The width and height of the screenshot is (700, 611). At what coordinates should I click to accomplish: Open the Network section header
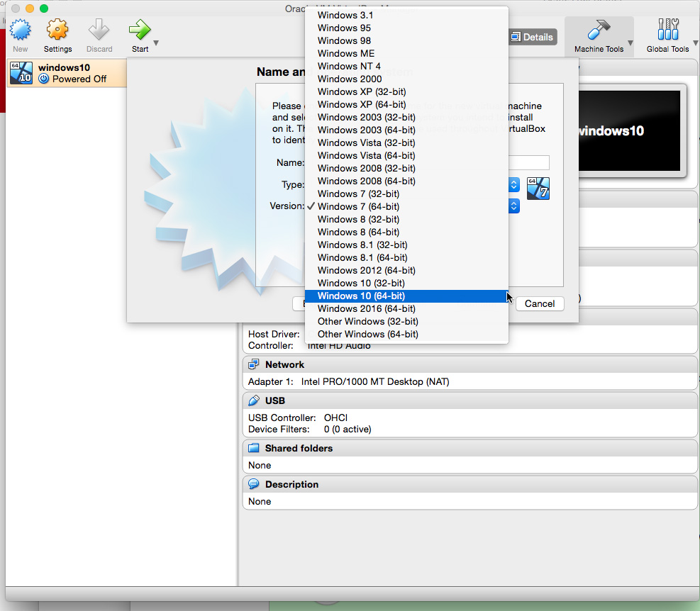pos(470,364)
